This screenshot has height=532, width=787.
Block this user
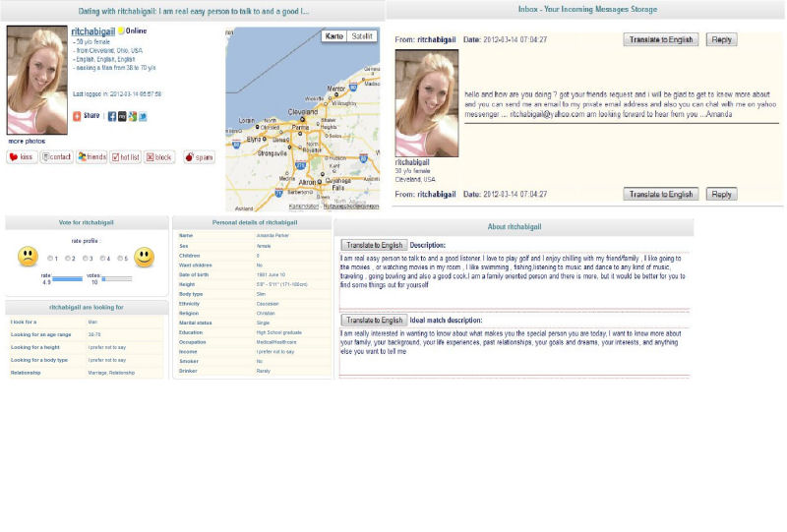(x=159, y=157)
